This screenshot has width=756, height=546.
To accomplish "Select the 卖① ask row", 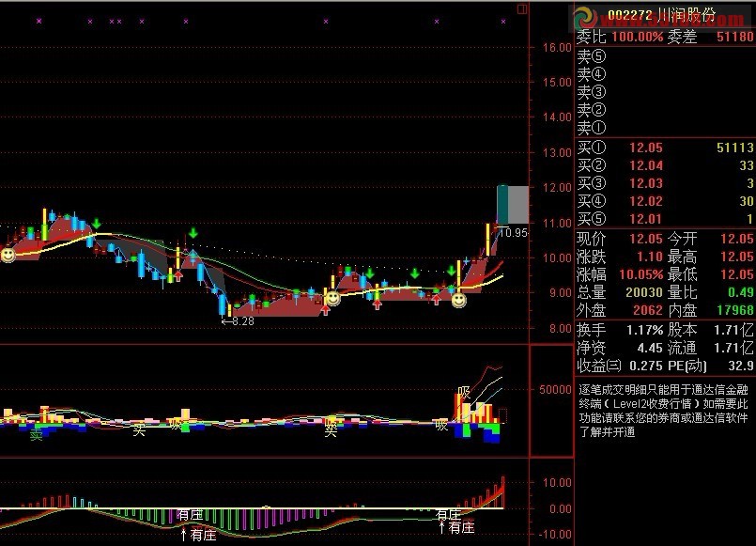I will (665, 128).
